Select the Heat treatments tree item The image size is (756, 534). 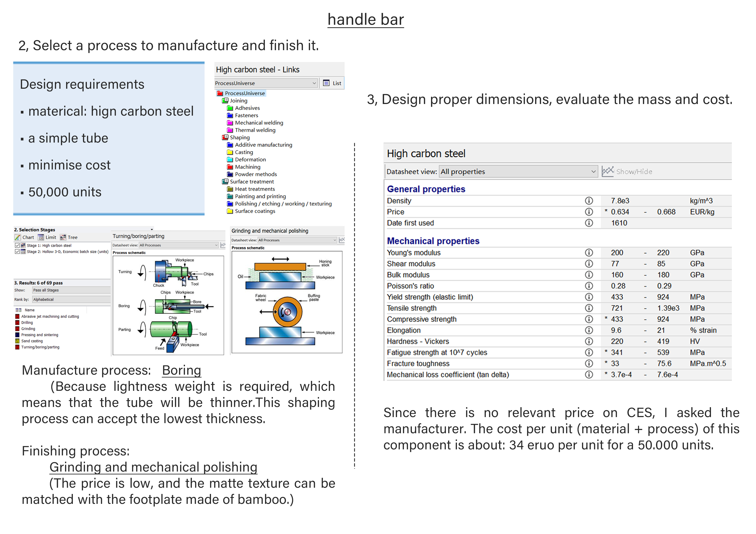coord(255,189)
